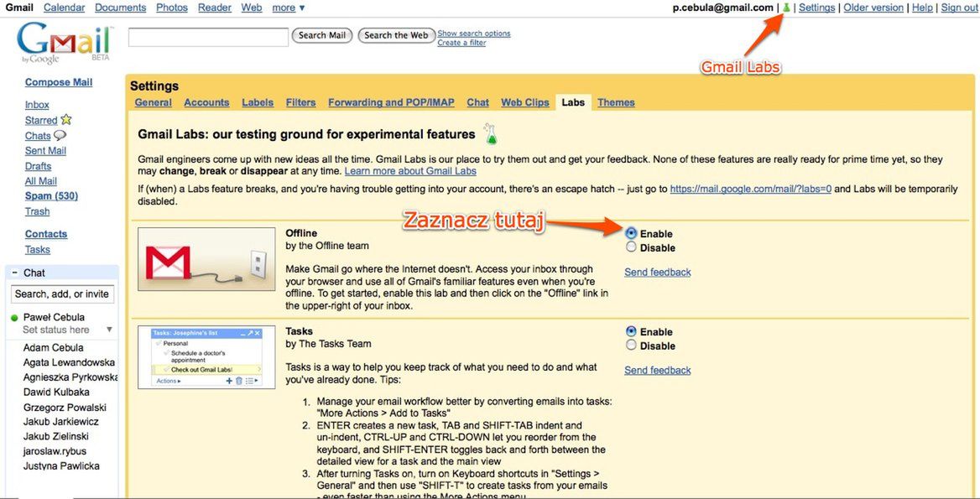Click chat contact Jakub Jarkiewicz
The width and height of the screenshot is (980, 499).
[x=60, y=422]
